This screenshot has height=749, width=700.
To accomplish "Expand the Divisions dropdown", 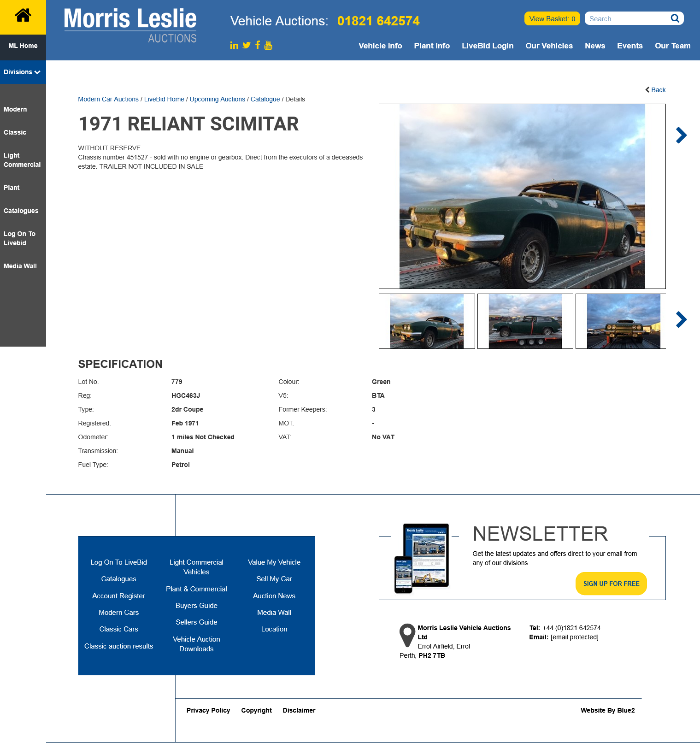I will 23,72.
